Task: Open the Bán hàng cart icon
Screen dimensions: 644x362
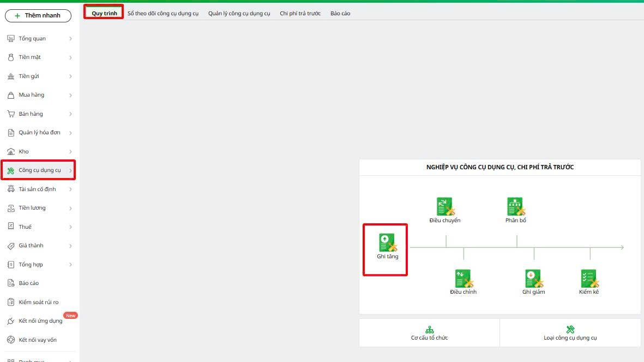Action: tap(11, 114)
